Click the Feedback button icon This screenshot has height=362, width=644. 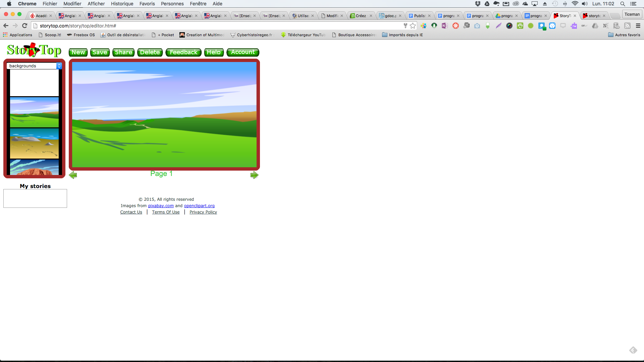click(183, 52)
